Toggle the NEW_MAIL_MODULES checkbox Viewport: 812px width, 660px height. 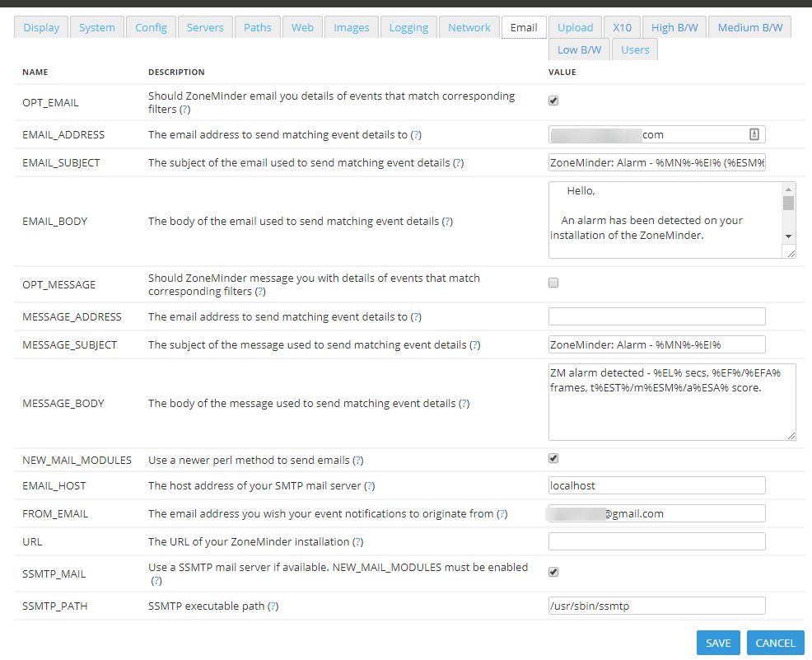pyautogui.click(x=553, y=458)
